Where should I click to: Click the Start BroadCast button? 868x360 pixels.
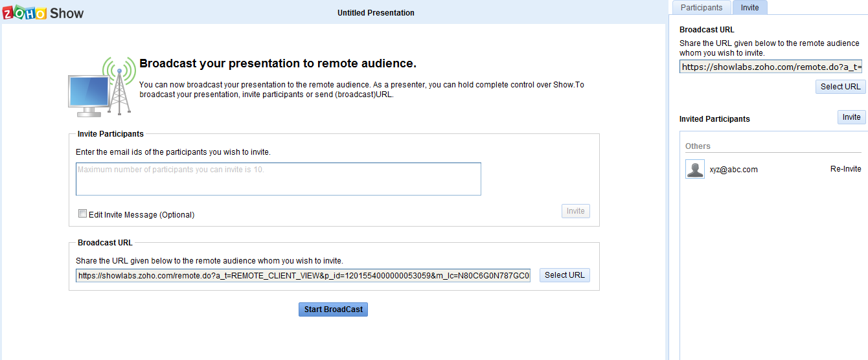click(333, 309)
